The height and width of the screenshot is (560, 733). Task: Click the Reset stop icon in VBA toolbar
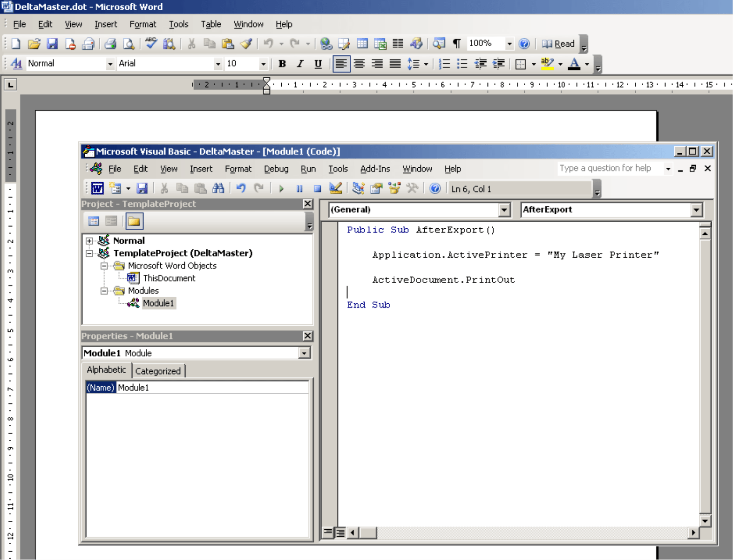pyautogui.click(x=318, y=189)
